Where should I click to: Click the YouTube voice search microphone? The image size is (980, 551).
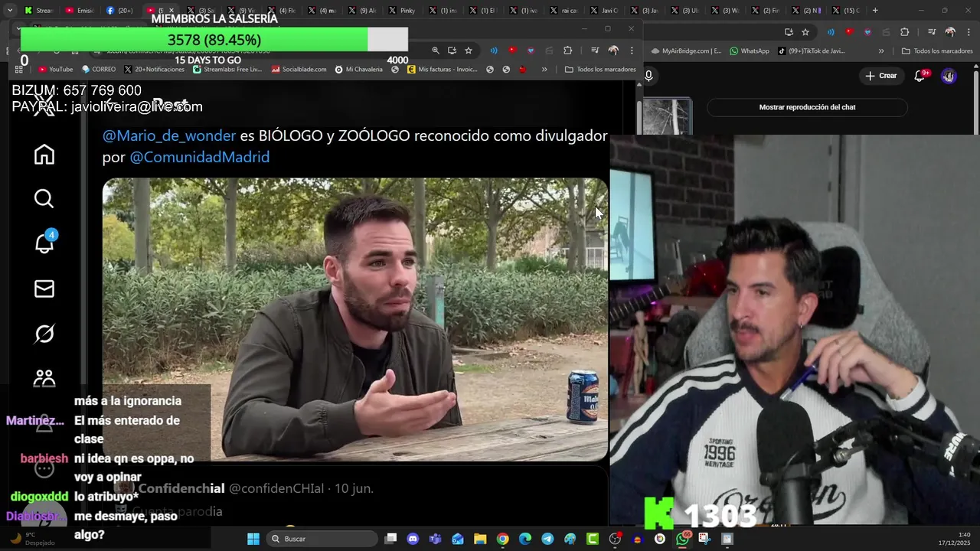pyautogui.click(x=648, y=76)
